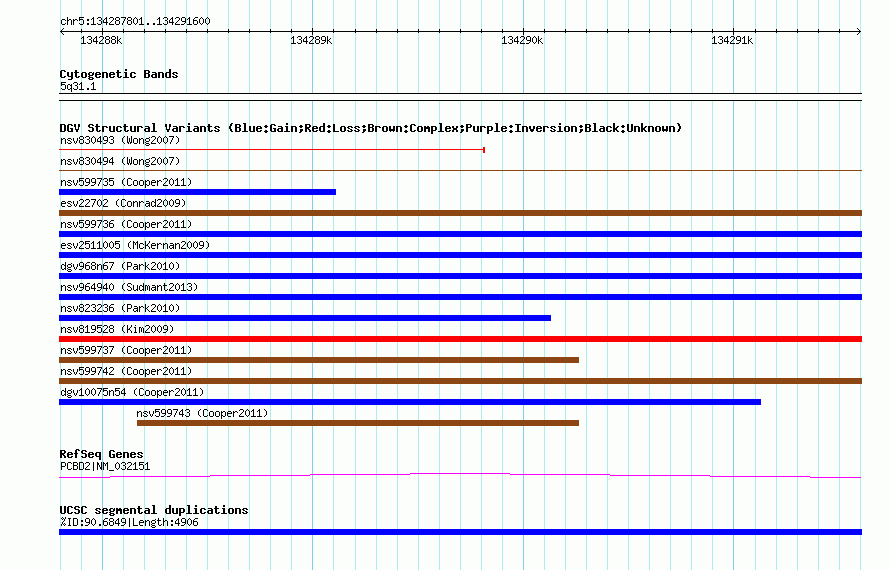Open the esv2511005 (McKernan2009) label
890x570 pixels.
coord(135,245)
